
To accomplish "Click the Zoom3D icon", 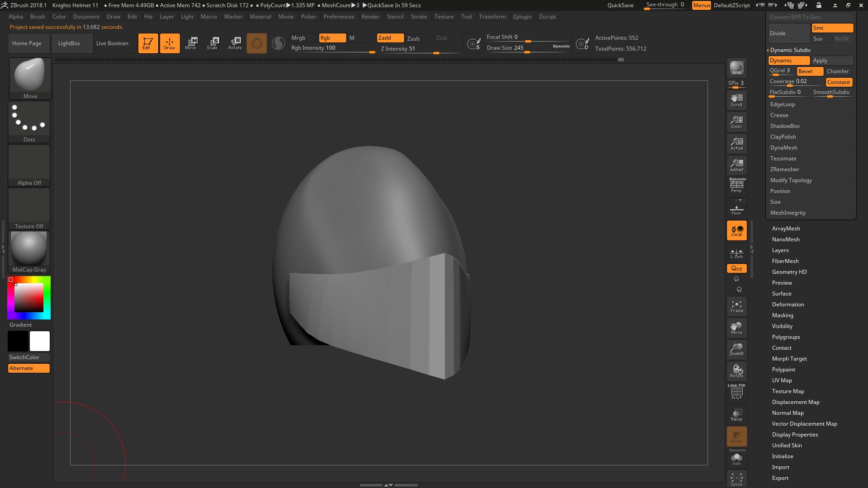I will coord(736,350).
